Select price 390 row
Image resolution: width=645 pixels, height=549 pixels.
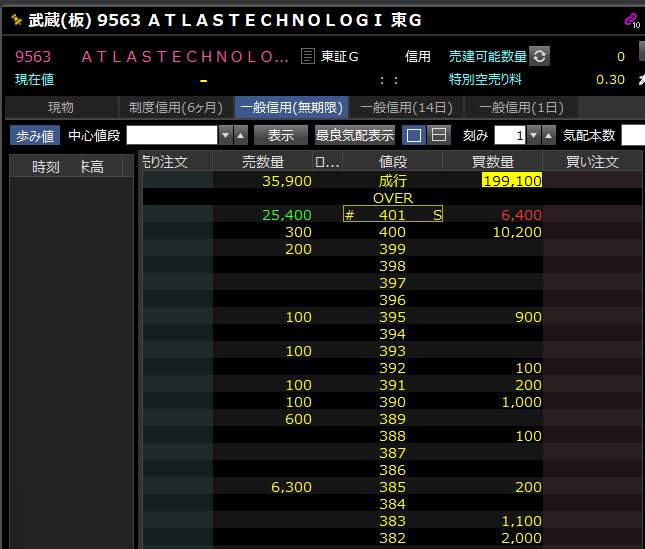(x=392, y=402)
